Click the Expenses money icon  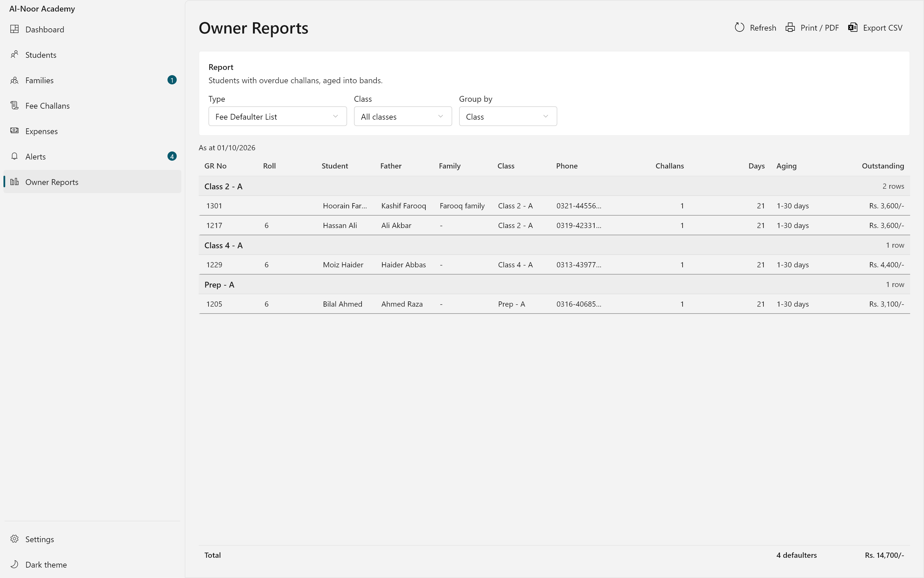(14, 131)
